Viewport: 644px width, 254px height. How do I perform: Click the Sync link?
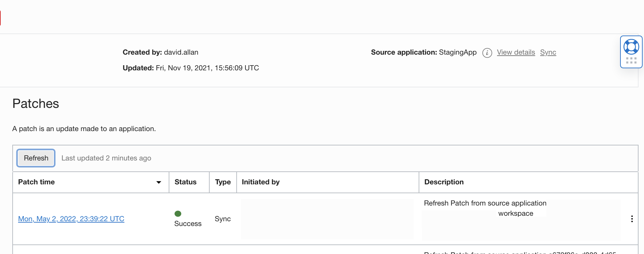[x=548, y=52]
